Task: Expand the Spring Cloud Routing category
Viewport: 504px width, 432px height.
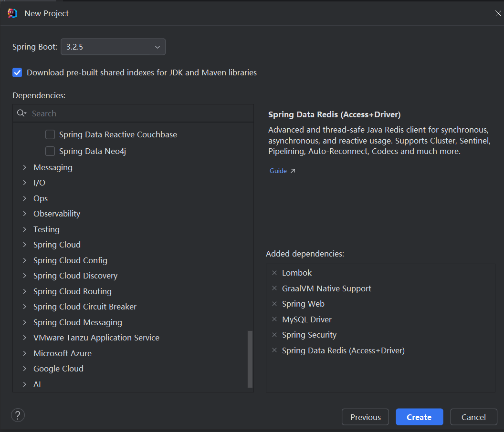Action: pyautogui.click(x=25, y=291)
